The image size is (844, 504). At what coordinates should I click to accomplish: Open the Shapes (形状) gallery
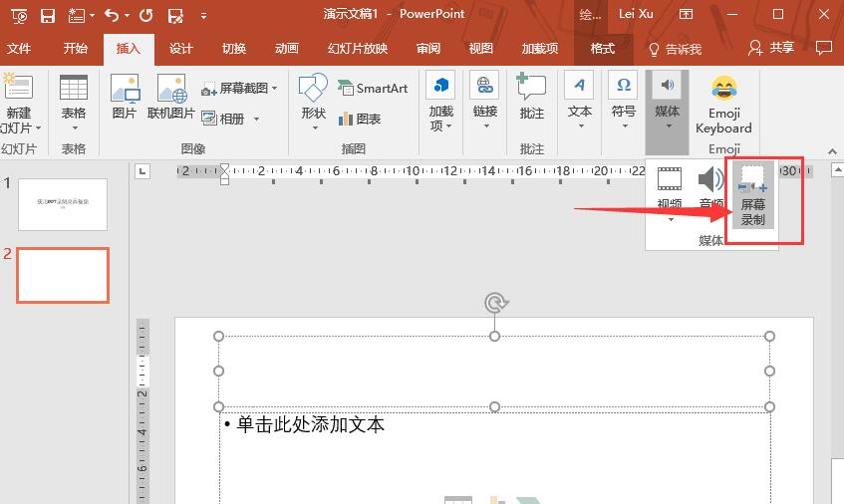point(313,102)
